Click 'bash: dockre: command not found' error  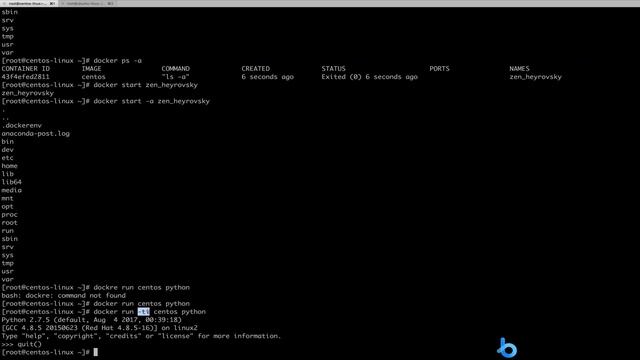(64, 296)
